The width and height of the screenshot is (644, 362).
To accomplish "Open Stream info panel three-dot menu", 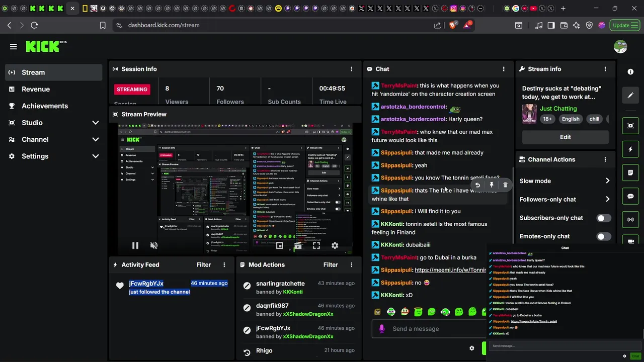I will [x=605, y=69].
